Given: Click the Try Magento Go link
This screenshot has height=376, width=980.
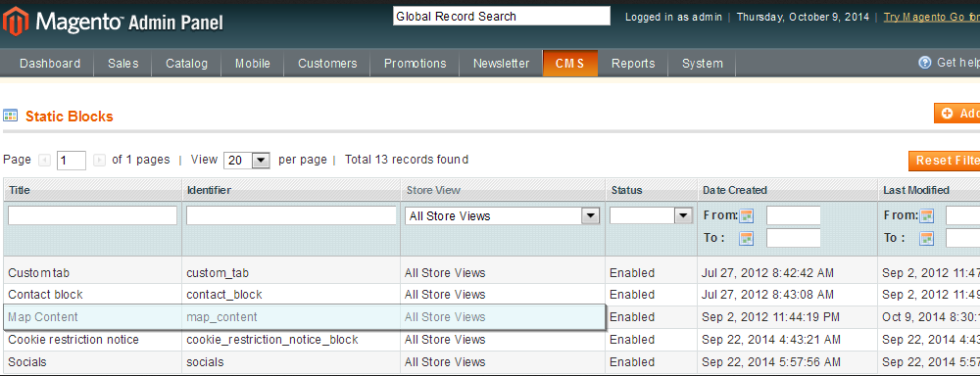Looking at the screenshot, I should coord(931,17).
